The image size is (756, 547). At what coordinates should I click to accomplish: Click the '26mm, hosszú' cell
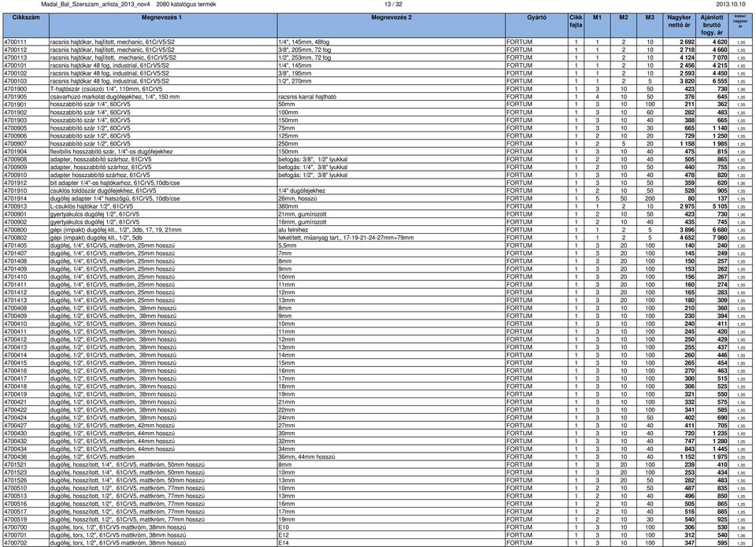(x=298, y=198)
